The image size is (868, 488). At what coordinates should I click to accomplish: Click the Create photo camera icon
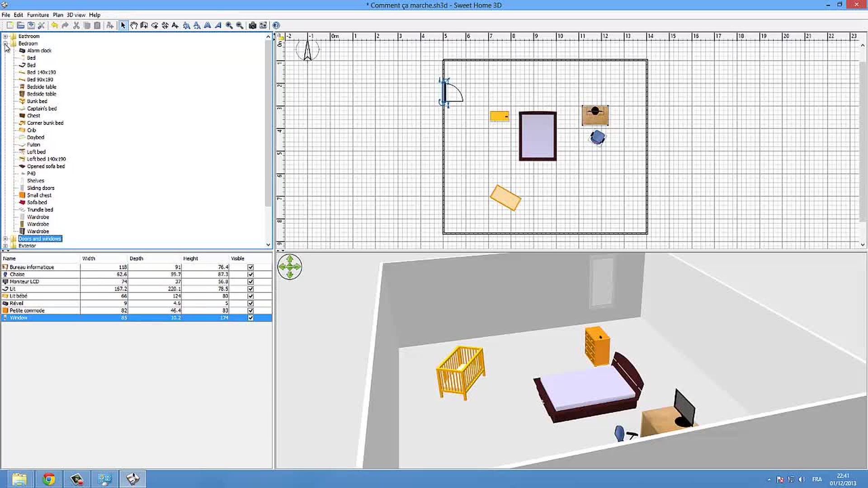[x=252, y=25]
